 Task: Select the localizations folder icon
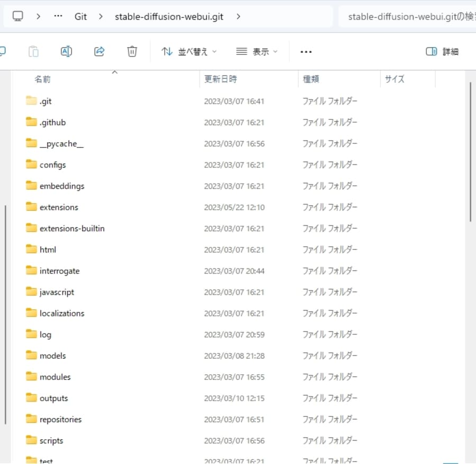[x=31, y=313]
